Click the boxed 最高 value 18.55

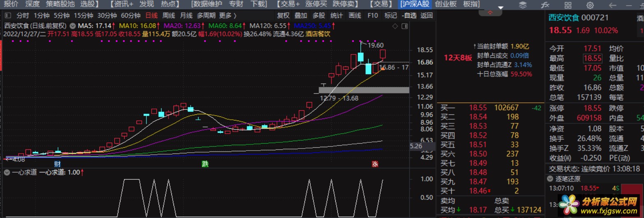[592, 58]
